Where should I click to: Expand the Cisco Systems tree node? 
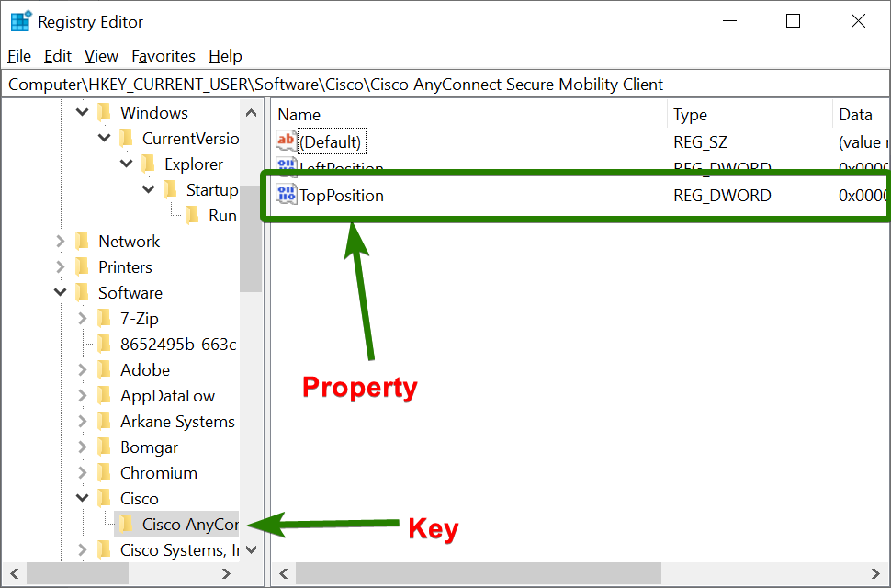(x=83, y=550)
